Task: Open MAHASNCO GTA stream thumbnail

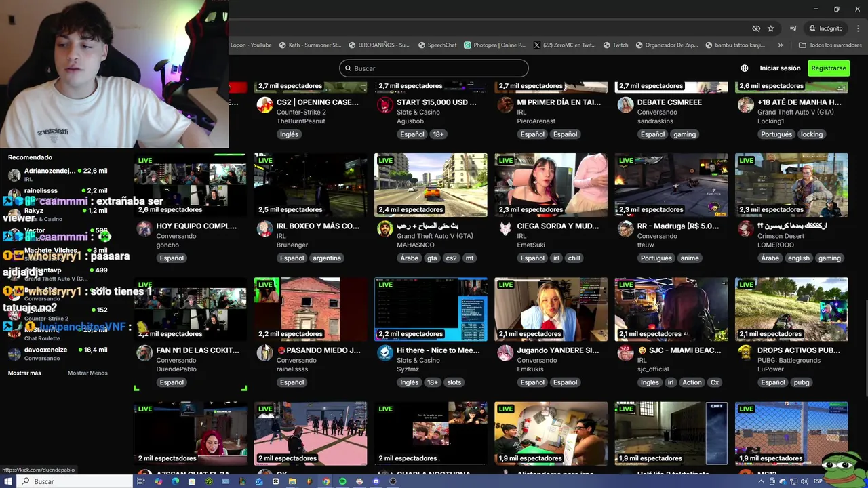Action: (x=431, y=184)
